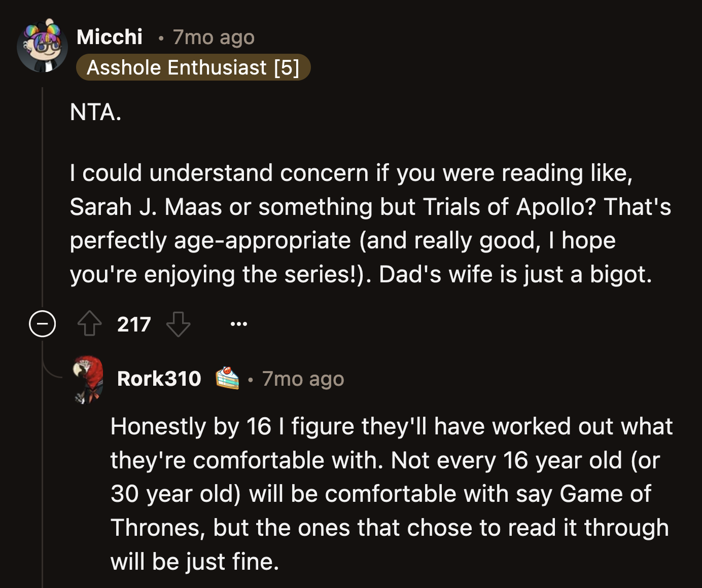Open the overflow menu on Micchi's comment
This screenshot has width=702, height=588.
239,324
